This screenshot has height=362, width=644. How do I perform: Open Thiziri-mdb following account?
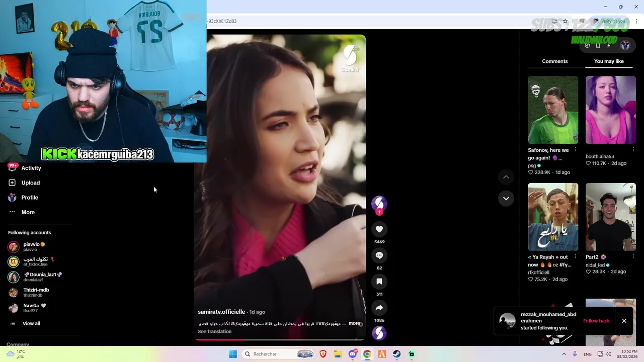(29, 292)
